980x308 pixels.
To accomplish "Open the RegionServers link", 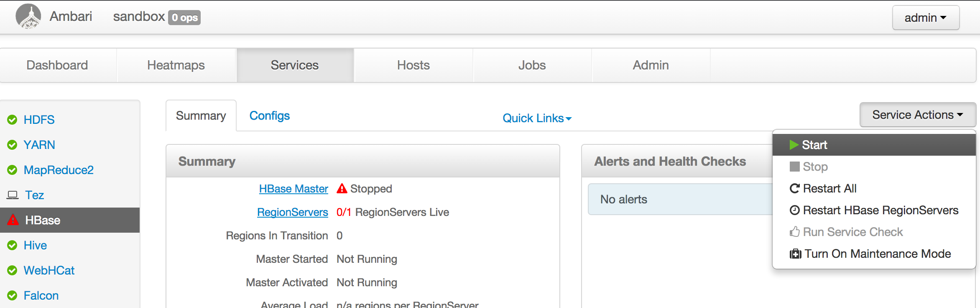I will (x=293, y=212).
